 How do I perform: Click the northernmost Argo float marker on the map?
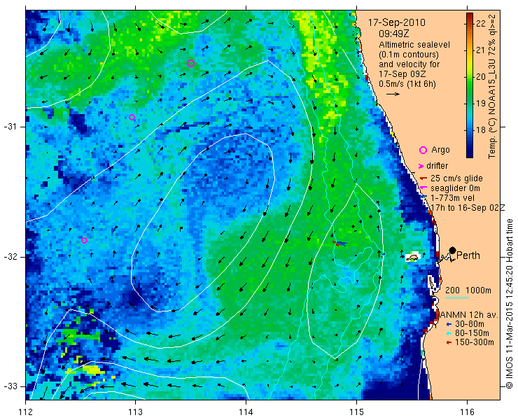(x=190, y=64)
